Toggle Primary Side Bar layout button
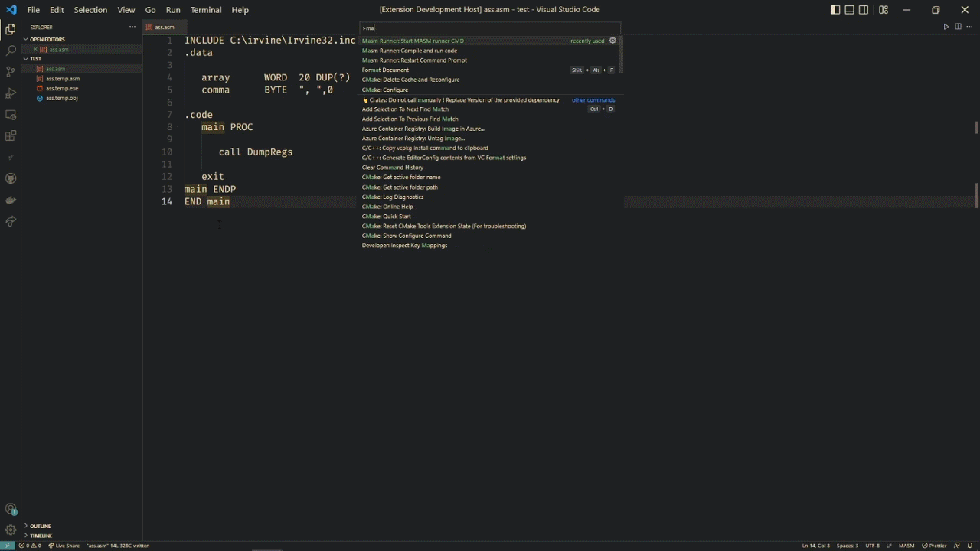The height and width of the screenshot is (551, 980). click(x=835, y=10)
